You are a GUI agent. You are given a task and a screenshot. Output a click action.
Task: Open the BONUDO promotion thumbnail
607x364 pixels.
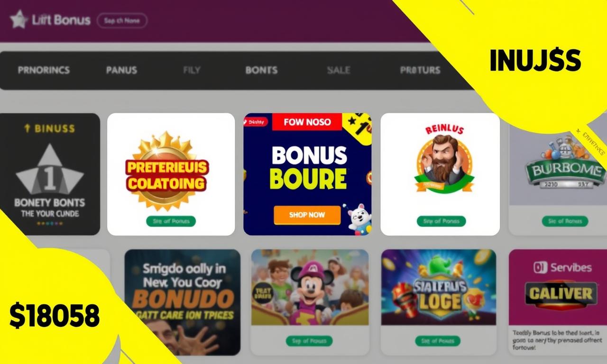(x=183, y=302)
